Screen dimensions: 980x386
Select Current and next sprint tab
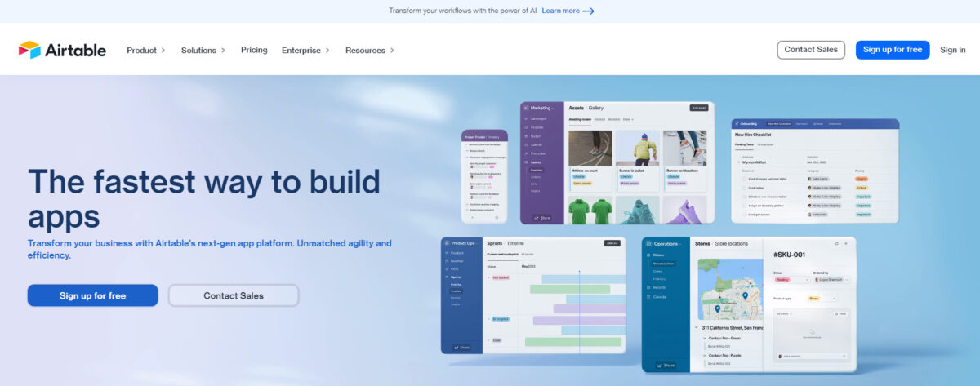(502, 255)
